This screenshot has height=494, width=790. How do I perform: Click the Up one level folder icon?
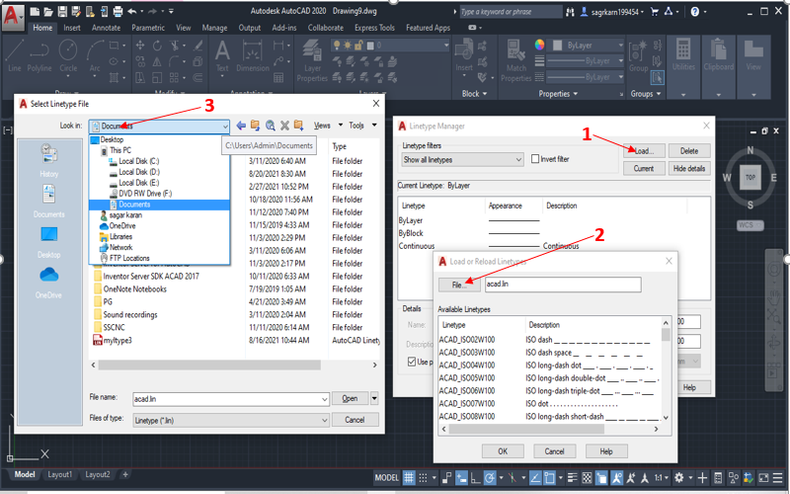pos(255,126)
